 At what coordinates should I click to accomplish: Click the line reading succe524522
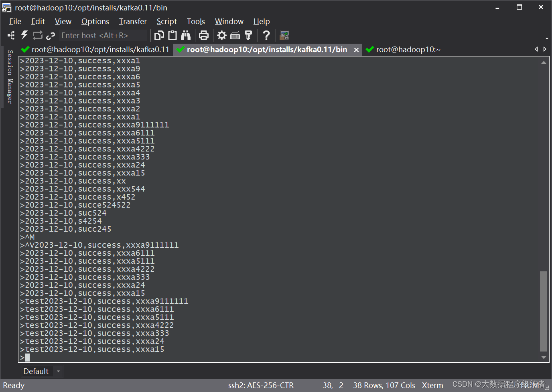coord(75,205)
